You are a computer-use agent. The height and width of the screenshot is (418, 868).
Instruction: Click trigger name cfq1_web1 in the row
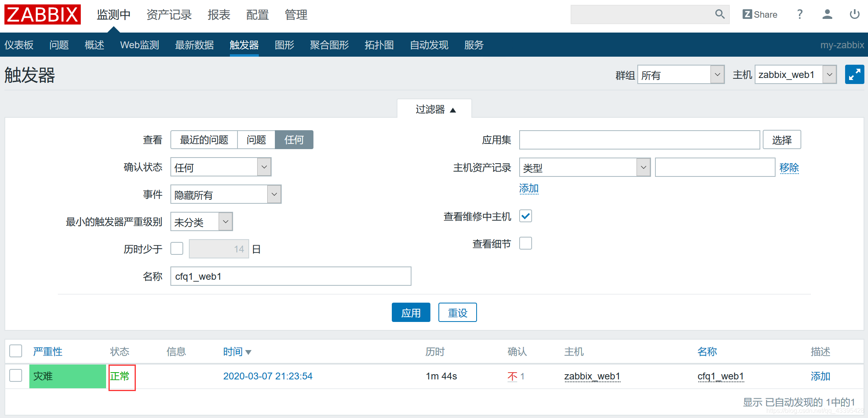[x=721, y=376]
